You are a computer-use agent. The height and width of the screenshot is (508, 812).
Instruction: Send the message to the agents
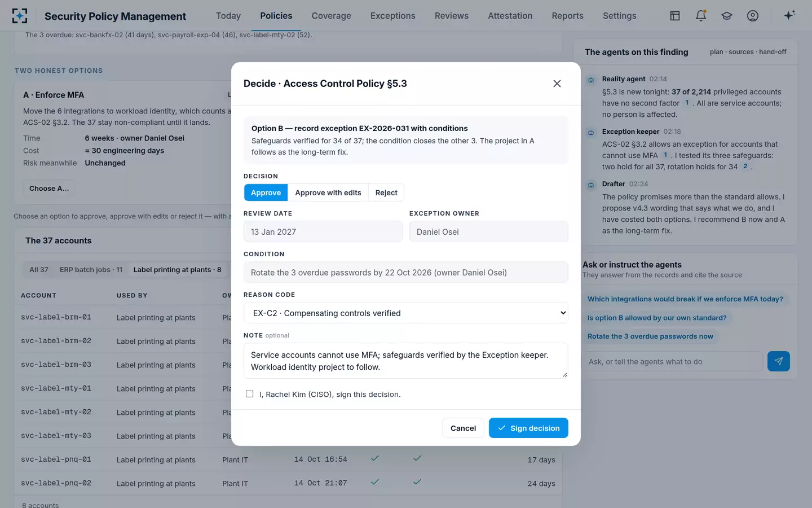click(779, 361)
